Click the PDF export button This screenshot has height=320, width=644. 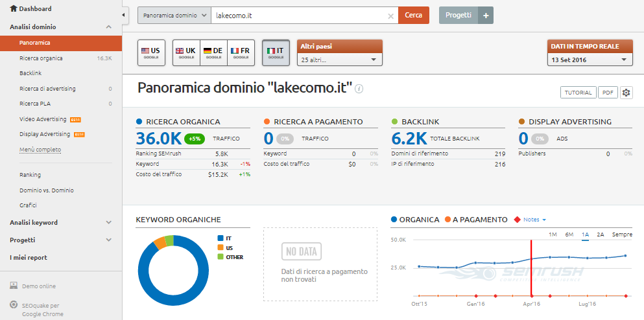click(608, 93)
